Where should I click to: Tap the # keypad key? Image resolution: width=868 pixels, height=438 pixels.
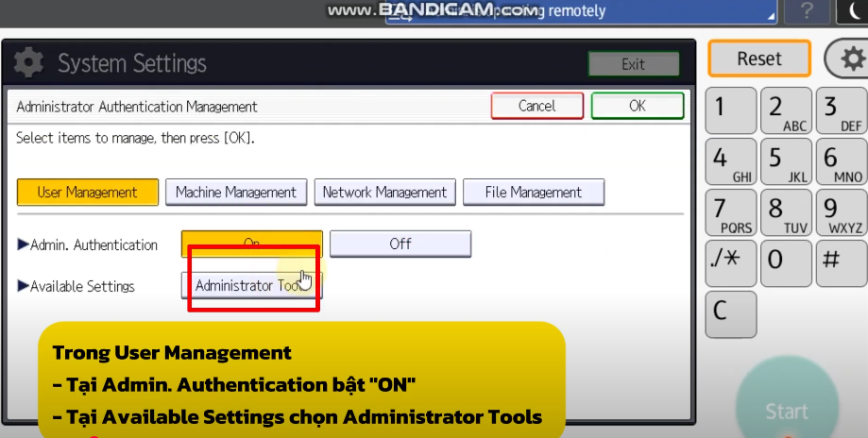(x=842, y=263)
